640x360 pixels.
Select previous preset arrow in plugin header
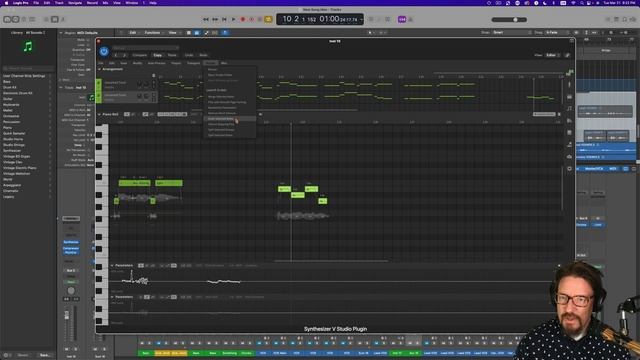tap(116, 55)
